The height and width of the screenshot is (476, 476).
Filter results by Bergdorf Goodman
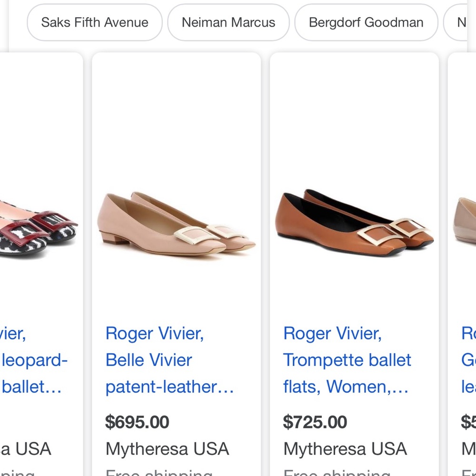coord(366,22)
